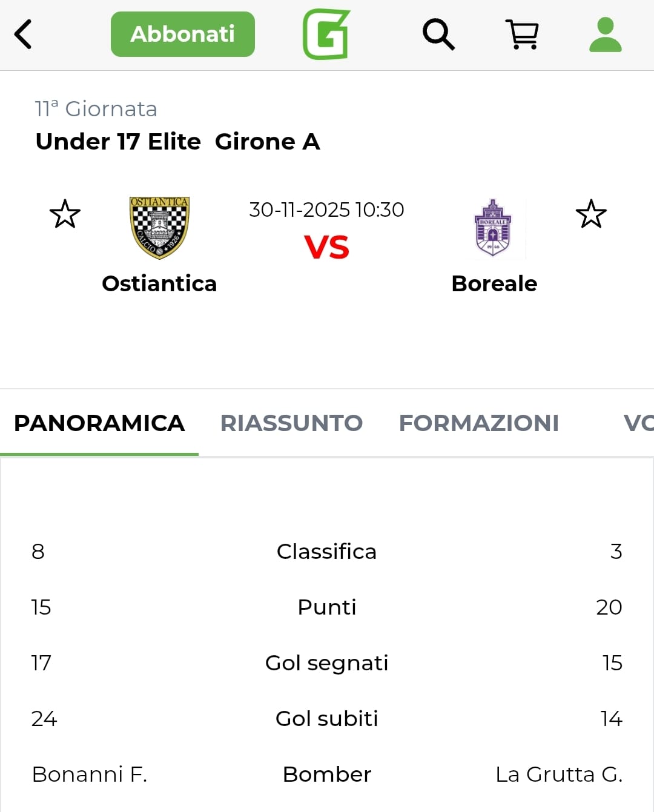Image resolution: width=654 pixels, height=812 pixels.
Task: Click the Boreale team crest
Action: [x=493, y=228]
